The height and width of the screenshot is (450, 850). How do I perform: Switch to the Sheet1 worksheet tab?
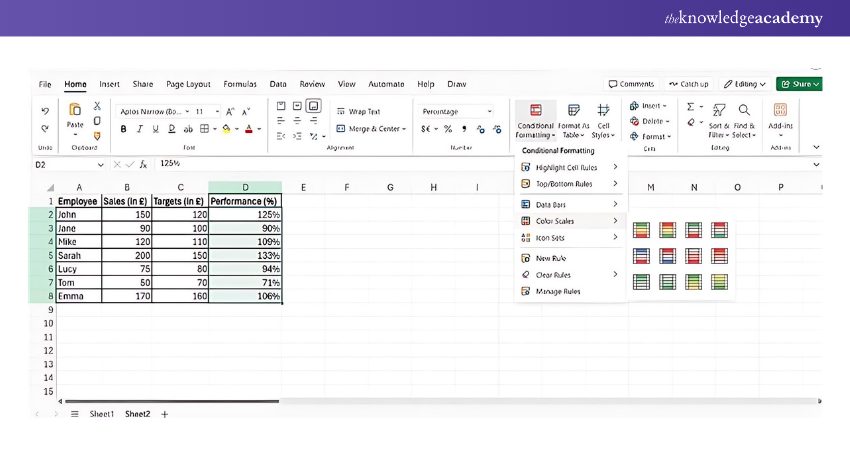click(x=102, y=414)
